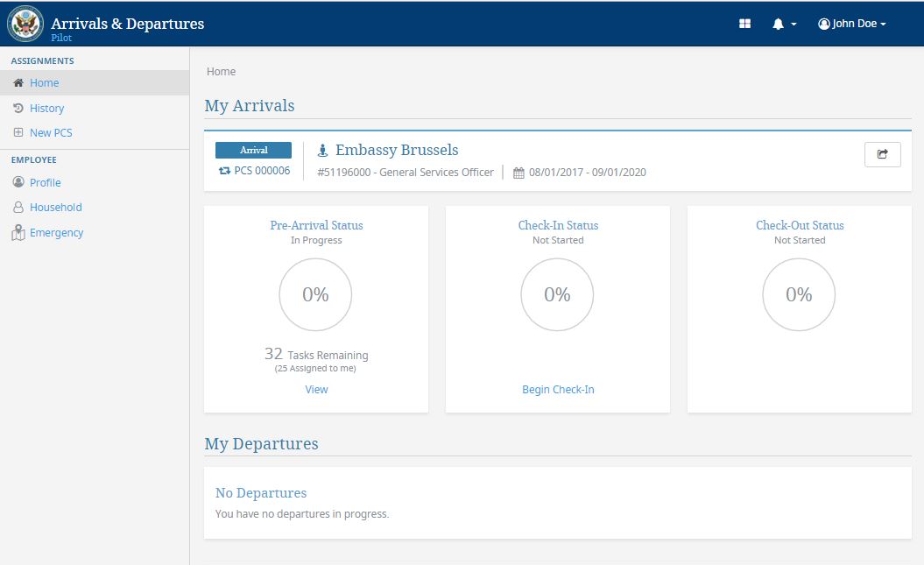Click the '32 Tasks Remaining' text

point(316,354)
